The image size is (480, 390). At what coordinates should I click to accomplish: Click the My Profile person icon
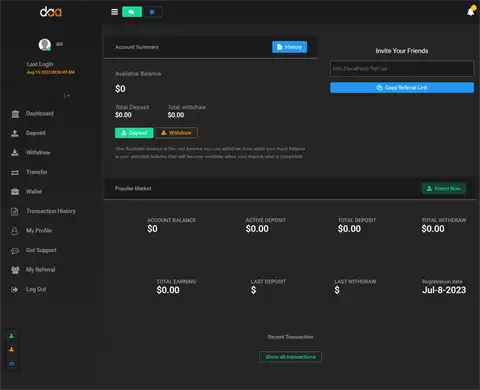(15, 231)
